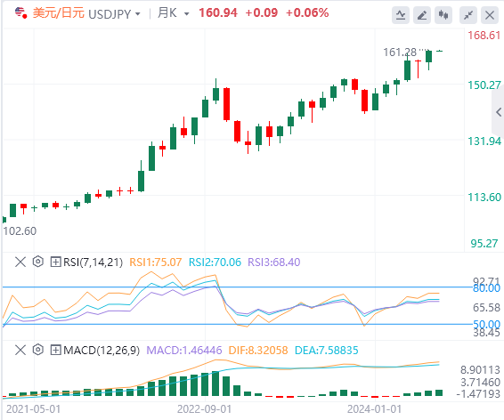Click the 3.71460 MACD axis value
Screen dimensions: 504x420
pyautogui.click(x=480, y=383)
